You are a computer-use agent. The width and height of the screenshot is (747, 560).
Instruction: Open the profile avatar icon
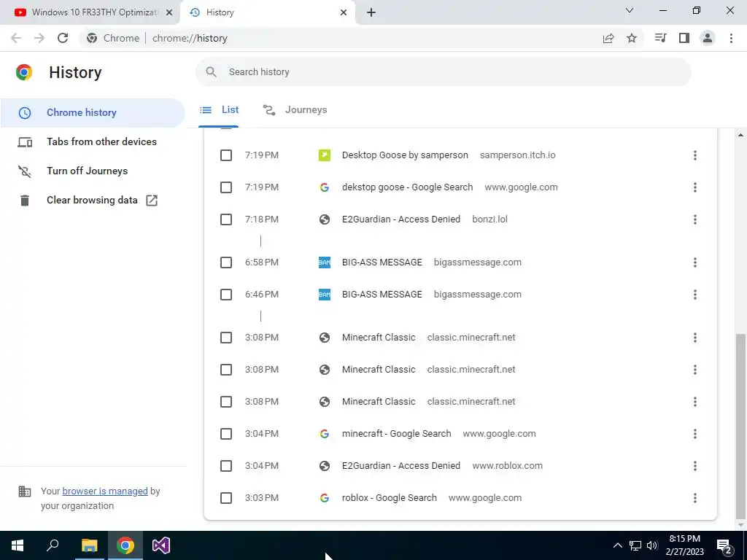(708, 38)
